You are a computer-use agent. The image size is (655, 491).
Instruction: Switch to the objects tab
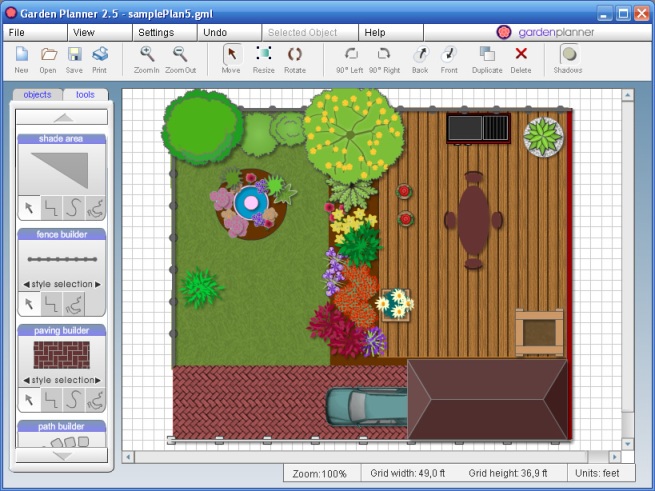(37, 94)
